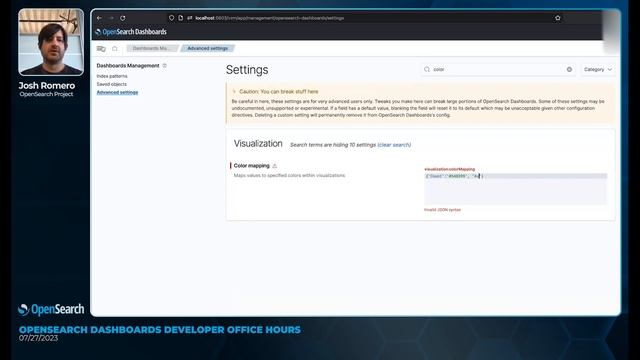Click the OpenSearch Dashboards logo
640x360 pixels.
point(131,32)
